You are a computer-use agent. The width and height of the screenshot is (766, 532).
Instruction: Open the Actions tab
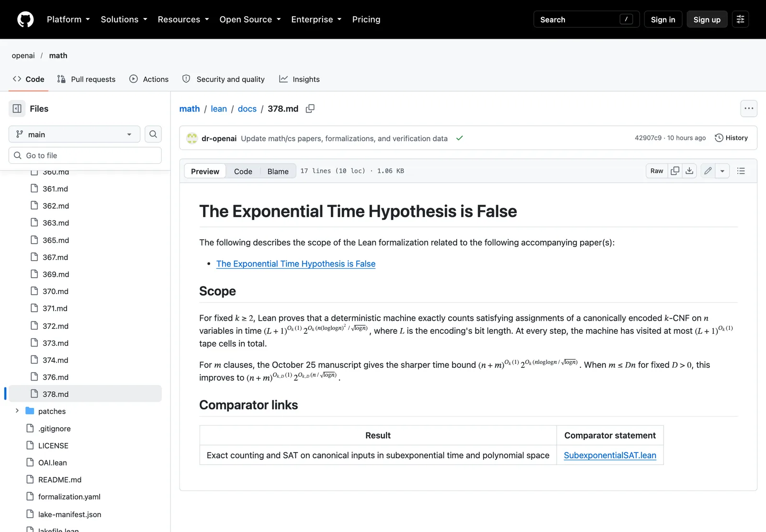click(x=149, y=79)
